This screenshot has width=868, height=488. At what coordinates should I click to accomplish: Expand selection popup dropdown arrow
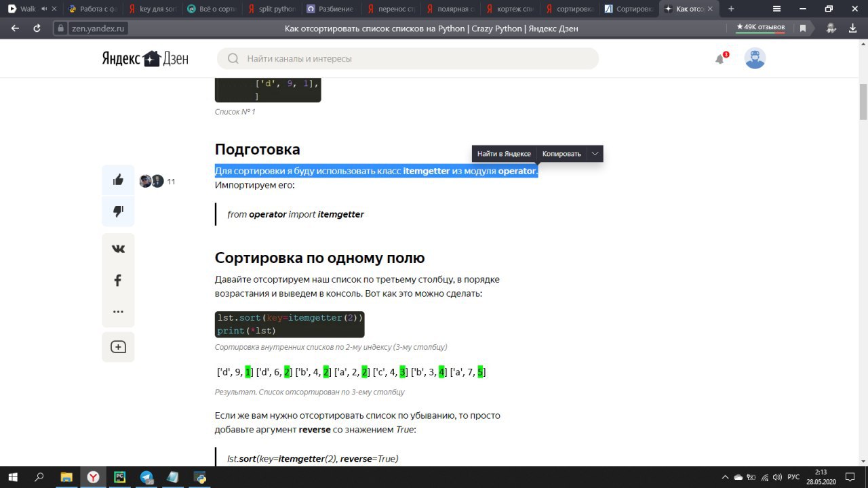pos(595,154)
